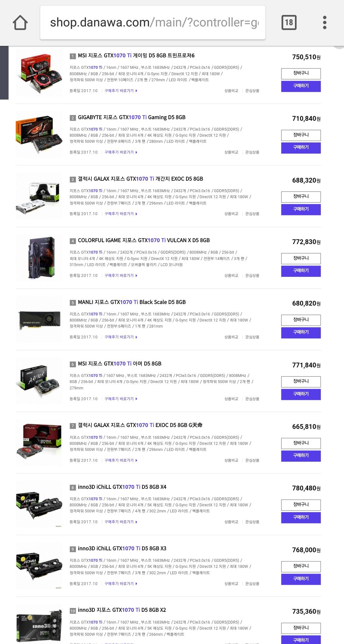The height and width of the screenshot is (644, 344).
Task: Tap the browser home icon
Action: (20, 23)
